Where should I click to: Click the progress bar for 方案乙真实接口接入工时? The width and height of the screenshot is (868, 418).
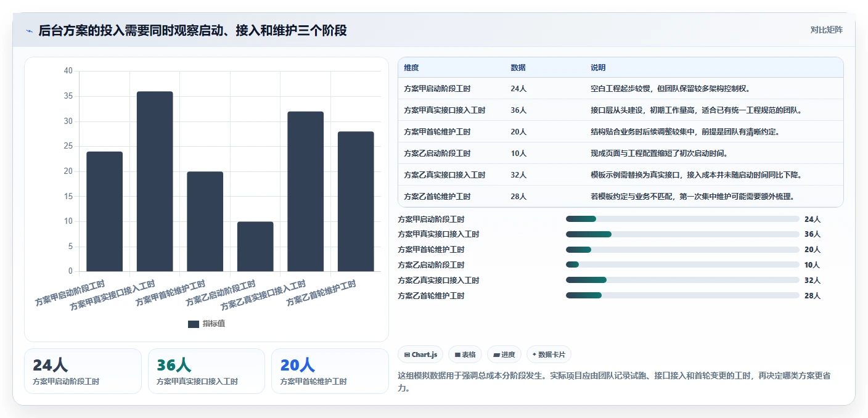[682, 280]
